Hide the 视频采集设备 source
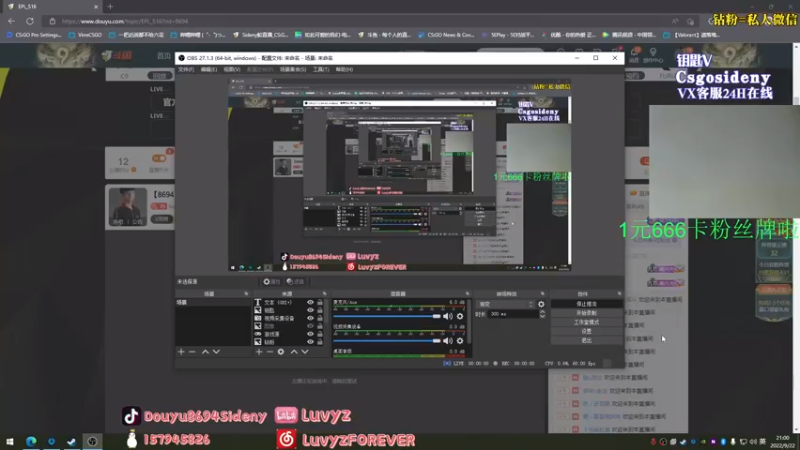Viewport: 800px width, 450px height. [x=310, y=318]
